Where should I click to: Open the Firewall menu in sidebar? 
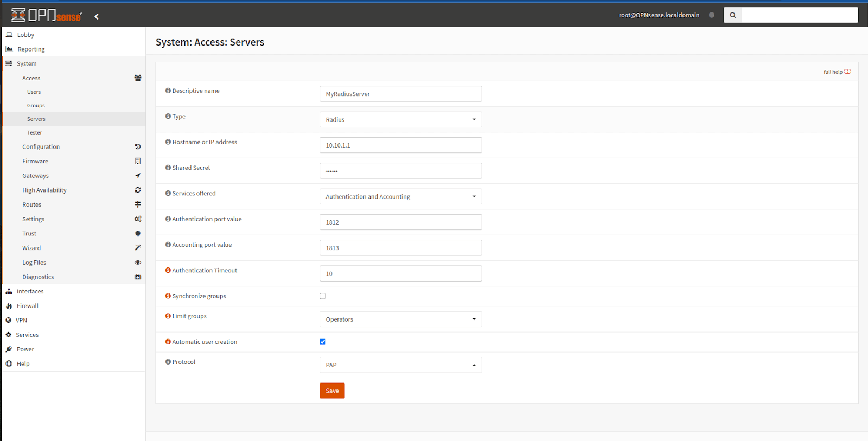point(28,306)
